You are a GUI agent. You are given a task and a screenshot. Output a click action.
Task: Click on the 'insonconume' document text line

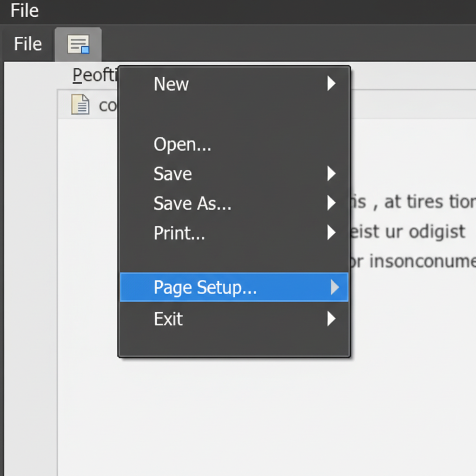pos(414,261)
